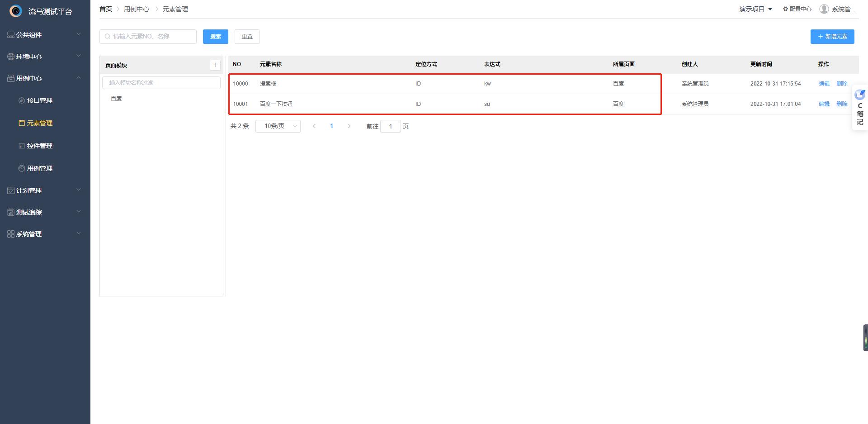The image size is (868, 424).
Task: Click the 前往 page number input
Action: point(391,126)
